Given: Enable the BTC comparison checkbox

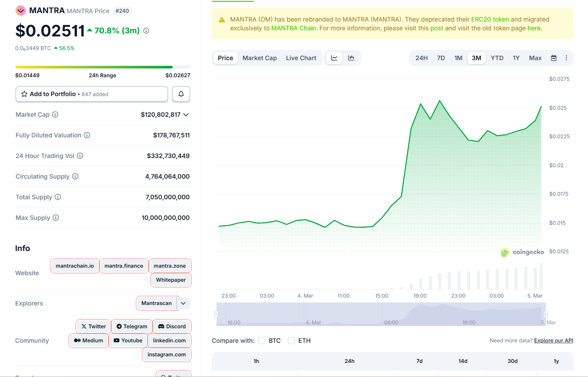Looking at the screenshot, I should point(261,341).
